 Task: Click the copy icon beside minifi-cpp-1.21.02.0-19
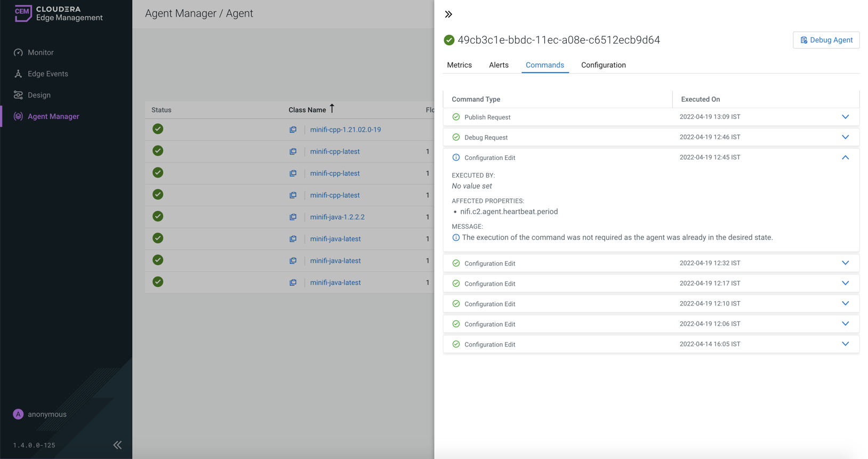click(293, 130)
